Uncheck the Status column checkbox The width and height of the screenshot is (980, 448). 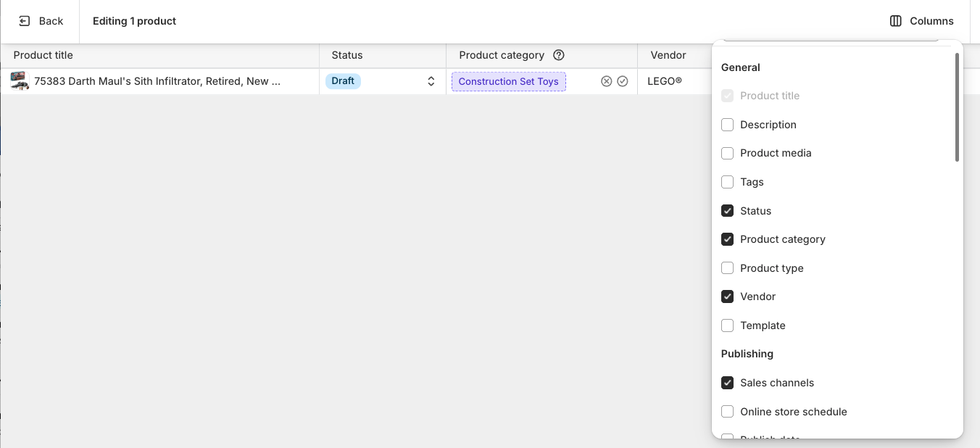coord(728,211)
